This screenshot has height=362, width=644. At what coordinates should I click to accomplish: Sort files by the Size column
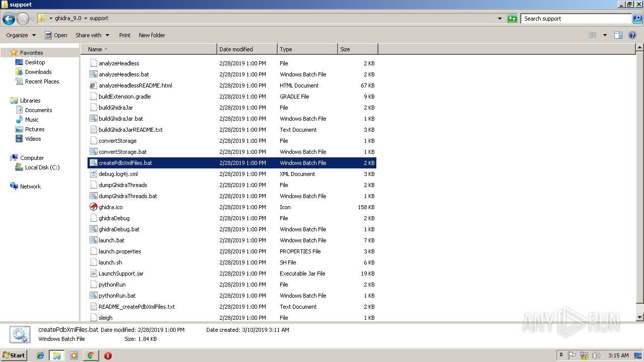358,49
